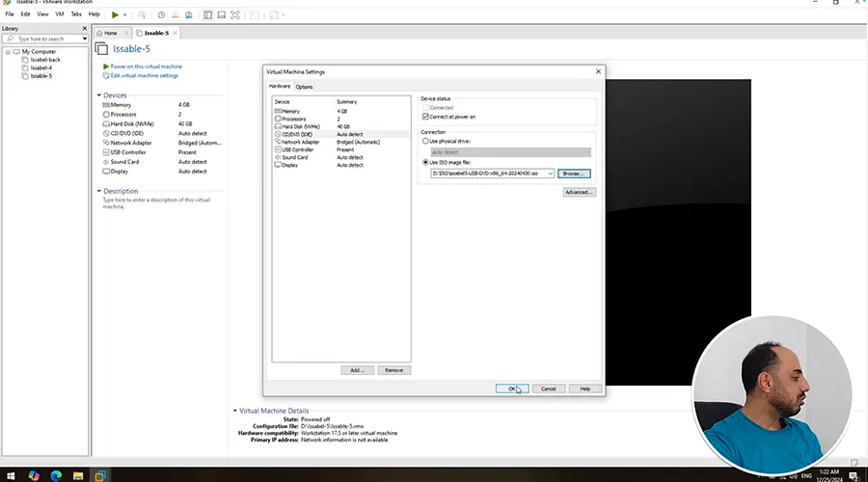Screen dimensions: 868x482
Task: Select Sound Card row in settings list
Action: tap(341, 158)
